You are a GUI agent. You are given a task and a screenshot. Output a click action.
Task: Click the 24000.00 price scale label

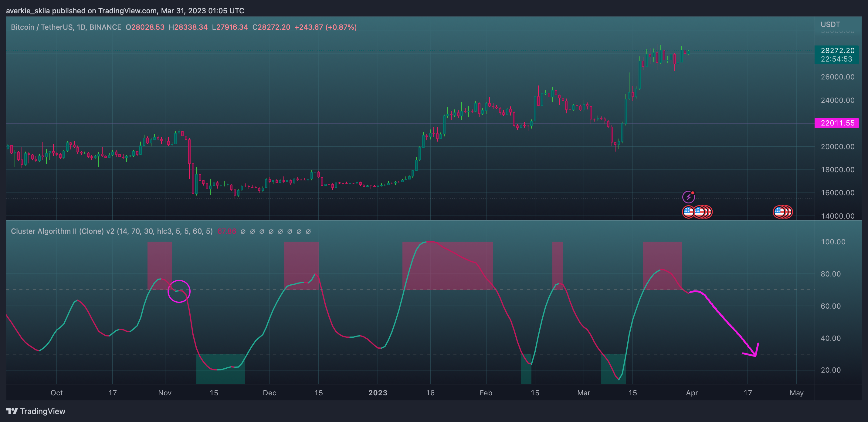[837, 100]
